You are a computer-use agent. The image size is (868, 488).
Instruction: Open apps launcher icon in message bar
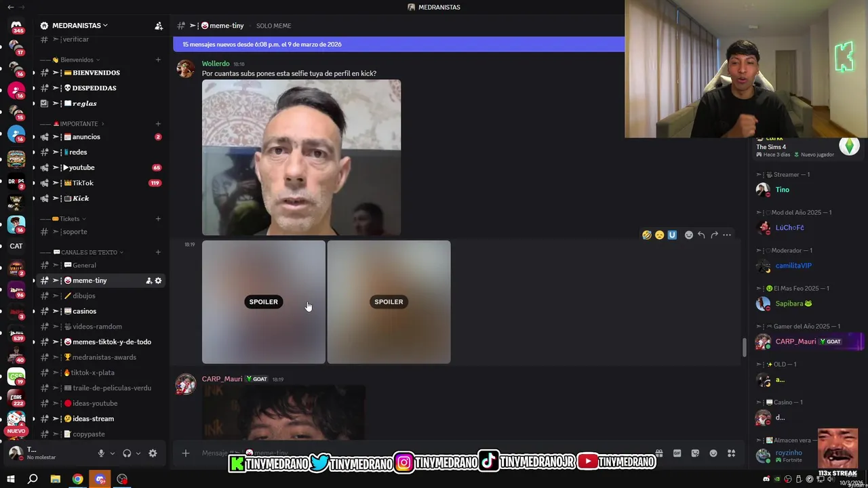(x=731, y=453)
